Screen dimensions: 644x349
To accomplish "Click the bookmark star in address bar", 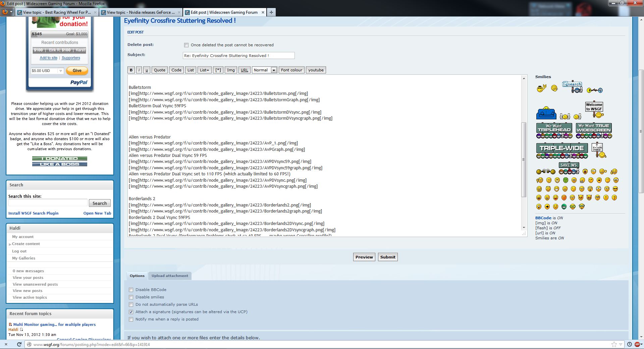I will (x=614, y=344).
